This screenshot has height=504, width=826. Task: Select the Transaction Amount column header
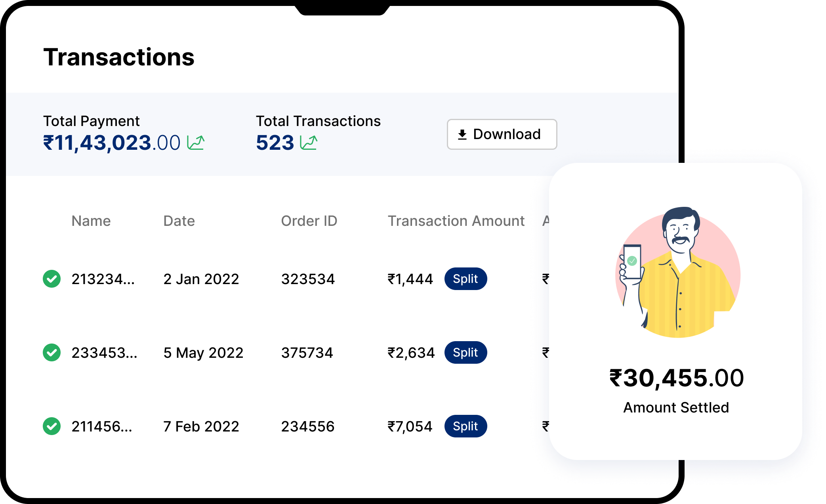tap(456, 221)
